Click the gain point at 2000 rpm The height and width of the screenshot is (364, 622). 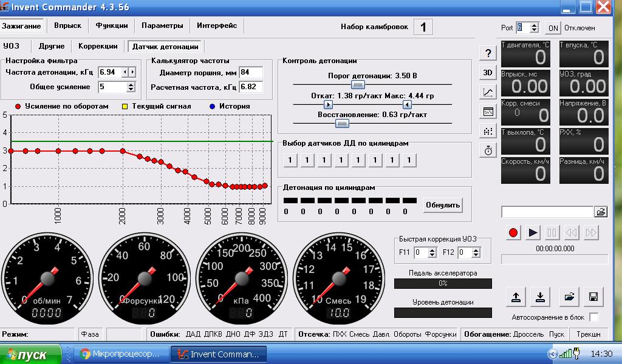(123, 151)
